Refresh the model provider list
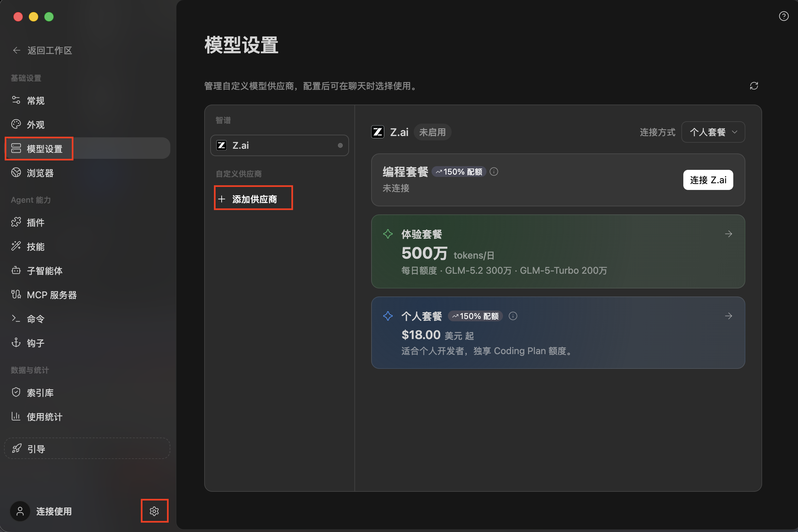This screenshot has height=532, width=798. point(753,86)
